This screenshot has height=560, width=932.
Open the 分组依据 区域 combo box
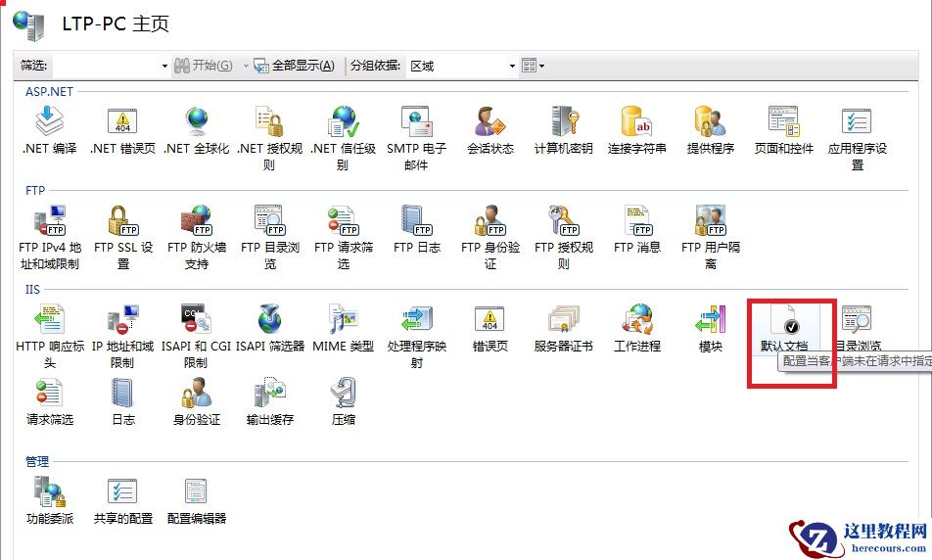click(x=462, y=66)
